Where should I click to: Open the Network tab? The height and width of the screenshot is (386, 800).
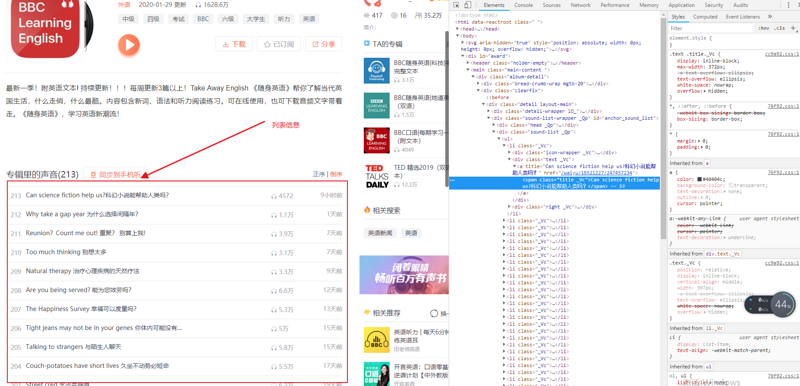pos(581,5)
